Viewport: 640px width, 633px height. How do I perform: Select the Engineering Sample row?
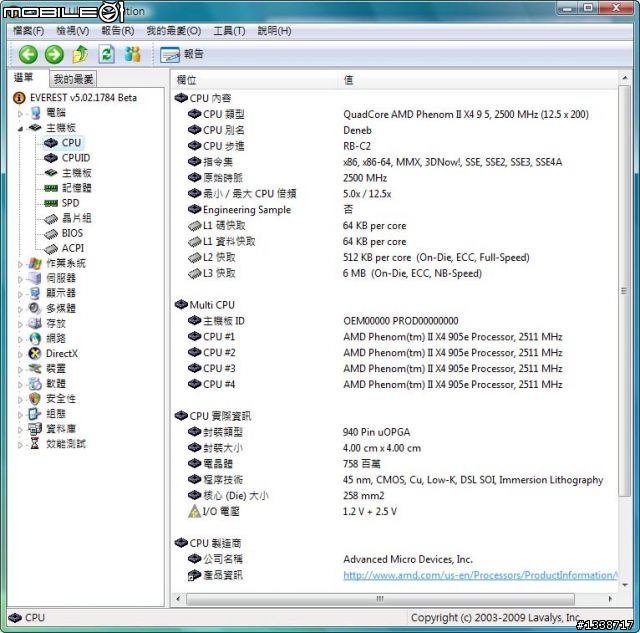[394, 209]
